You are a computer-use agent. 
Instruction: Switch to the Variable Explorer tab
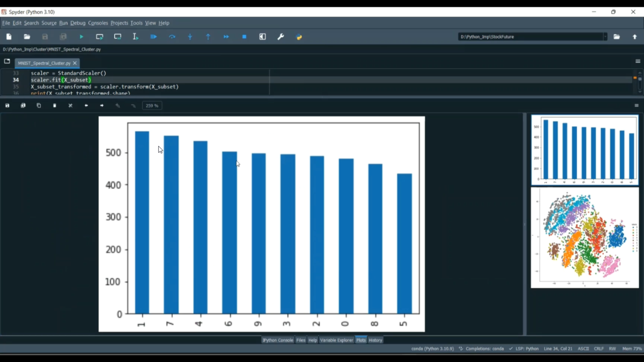coord(336,340)
